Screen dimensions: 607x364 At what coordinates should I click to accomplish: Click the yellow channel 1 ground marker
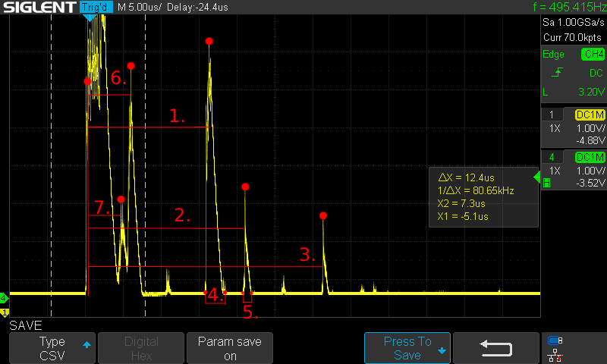point(5,312)
